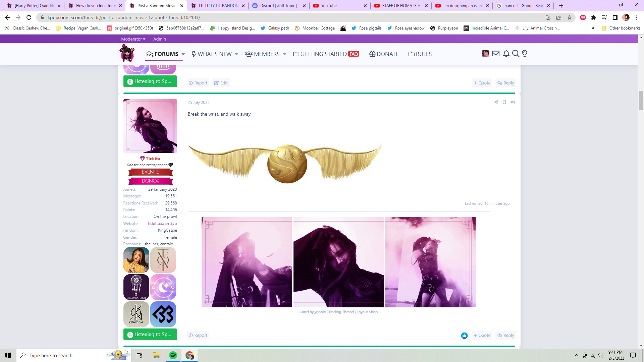Reply to Tickita's post #4
The height and width of the screenshot is (362, 644).
(x=506, y=336)
